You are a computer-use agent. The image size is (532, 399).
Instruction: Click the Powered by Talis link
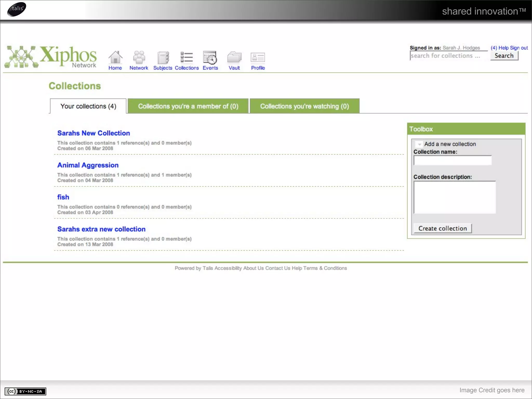194,268
